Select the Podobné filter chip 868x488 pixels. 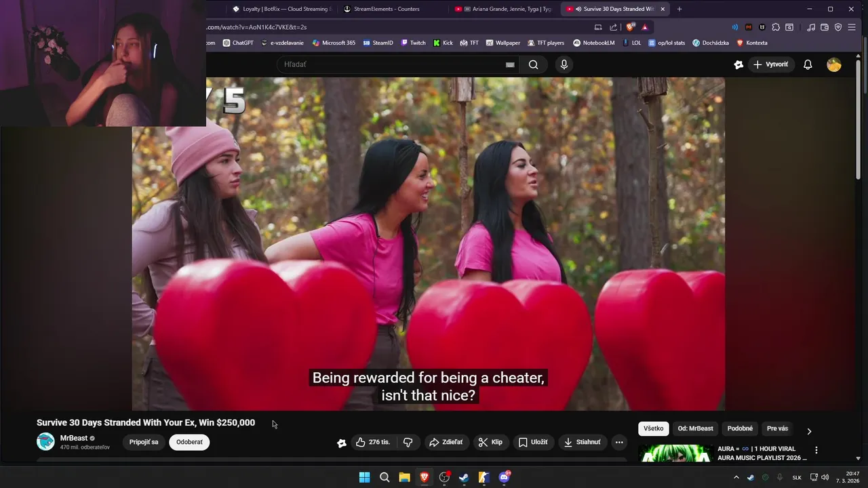740,428
